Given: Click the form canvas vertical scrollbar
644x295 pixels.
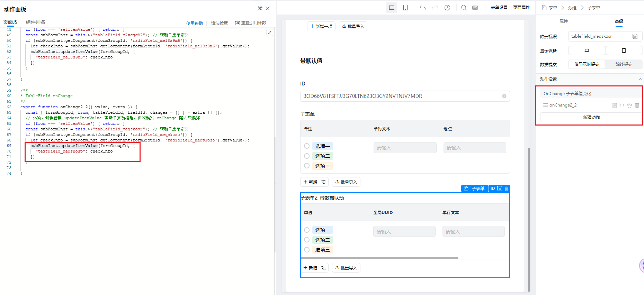Looking at the screenshot, I should 529,220.
